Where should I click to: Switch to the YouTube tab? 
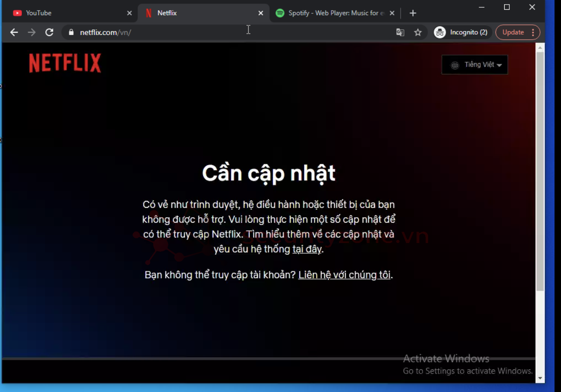(x=65, y=13)
